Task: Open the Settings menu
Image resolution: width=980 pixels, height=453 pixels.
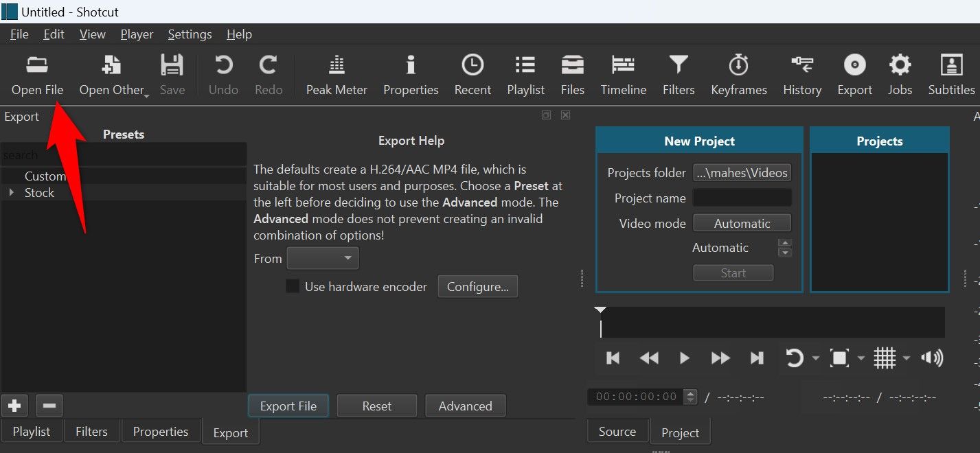Action: click(x=190, y=34)
